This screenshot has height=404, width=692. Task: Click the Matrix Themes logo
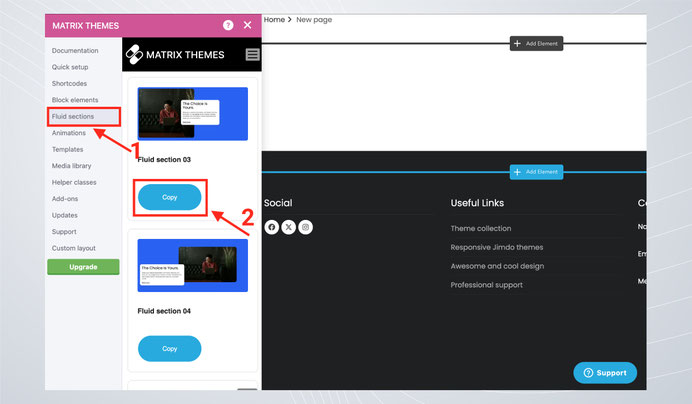pos(175,54)
